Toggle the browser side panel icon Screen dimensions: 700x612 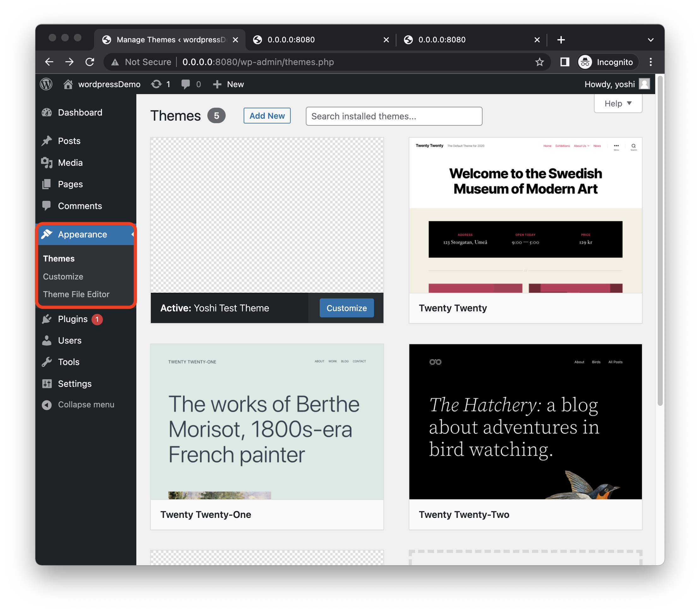[564, 62]
